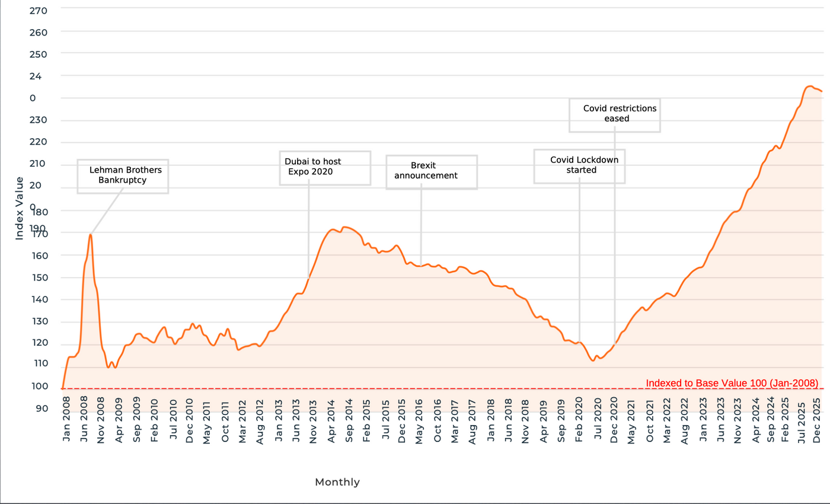Select the 250 y-axis tick label
The image size is (830, 504).
click(38, 54)
